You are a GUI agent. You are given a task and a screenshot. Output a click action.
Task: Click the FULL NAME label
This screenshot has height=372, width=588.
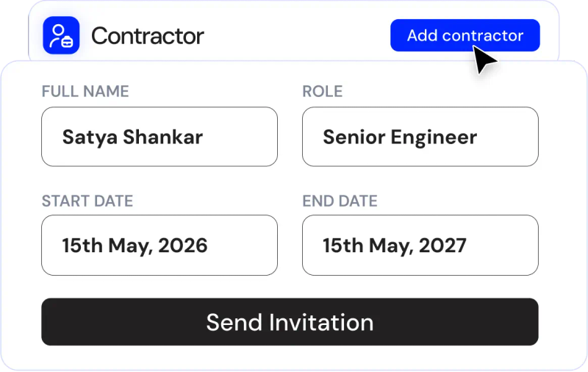click(x=85, y=91)
